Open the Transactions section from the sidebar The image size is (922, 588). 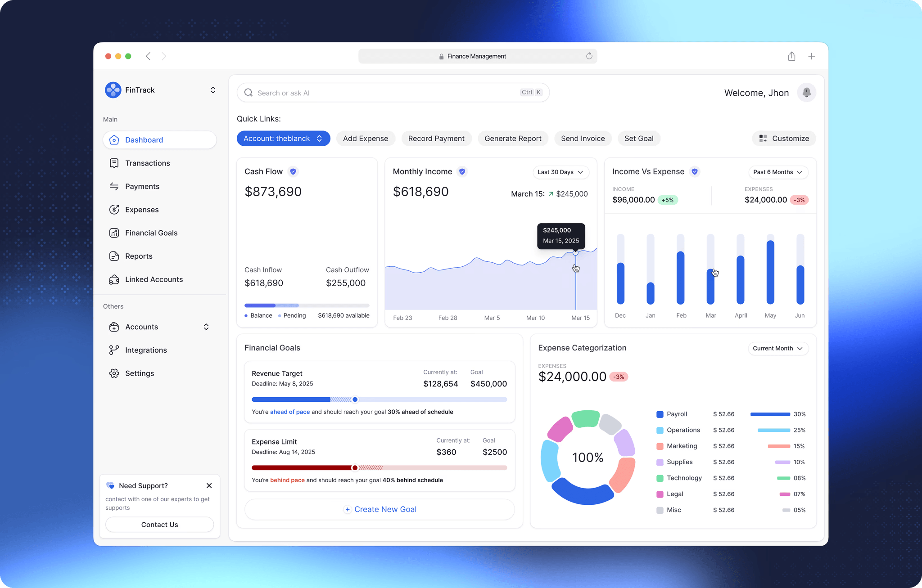coord(147,163)
